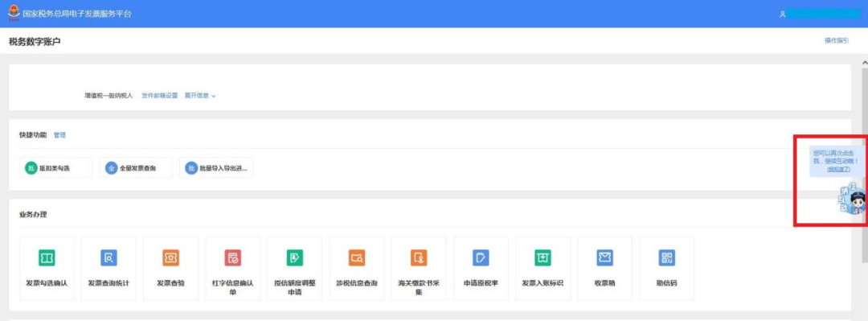
Task: Open 抵扣类勾选 quick function shortcut
Action: pyautogui.click(x=55, y=167)
